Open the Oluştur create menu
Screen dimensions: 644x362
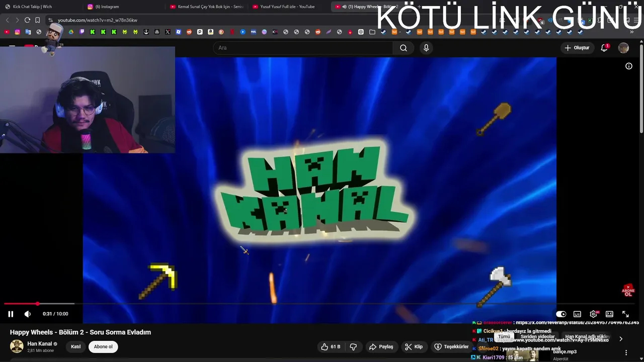pos(577,48)
